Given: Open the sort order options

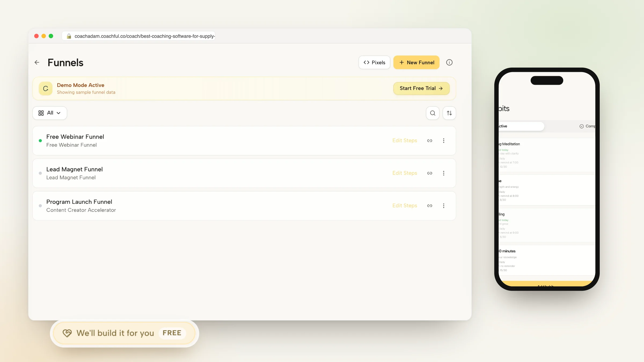Looking at the screenshot, I should [x=449, y=113].
